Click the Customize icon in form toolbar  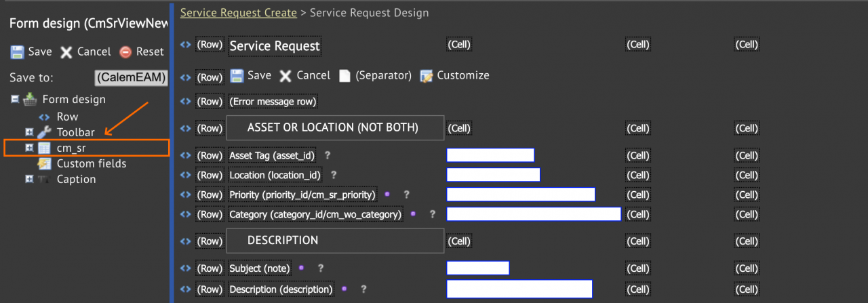[x=427, y=76]
